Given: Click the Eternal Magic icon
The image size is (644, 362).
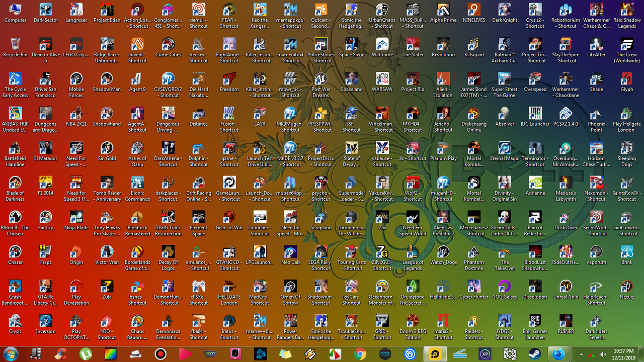Looking at the screenshot, I should click(505, 151).
